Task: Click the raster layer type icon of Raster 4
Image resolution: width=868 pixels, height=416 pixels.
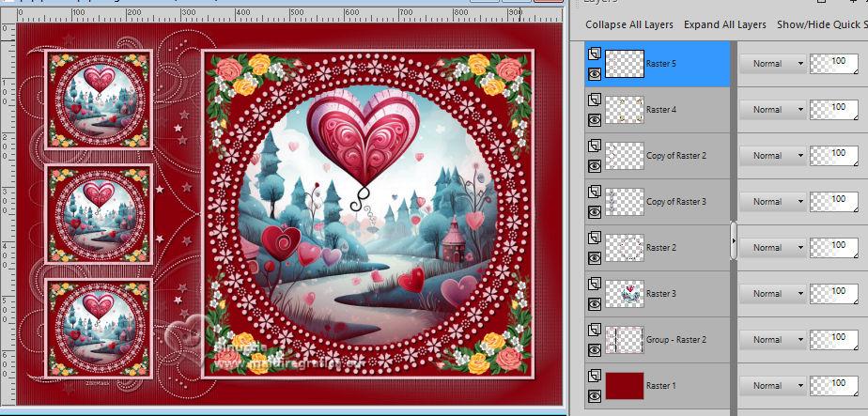Action: coord(595,100)
